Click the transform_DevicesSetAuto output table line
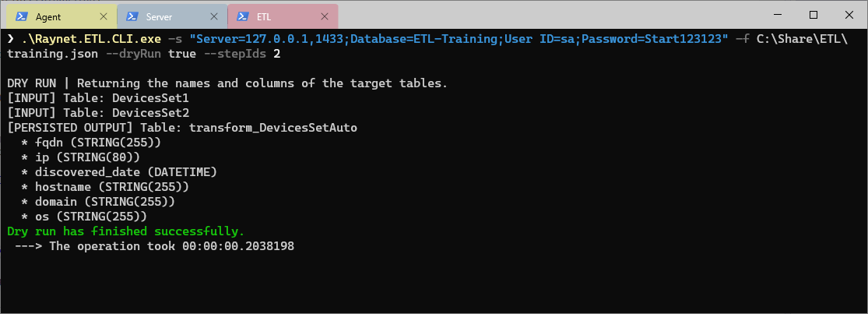Screen dimensions: 868x314 [182, 128]
